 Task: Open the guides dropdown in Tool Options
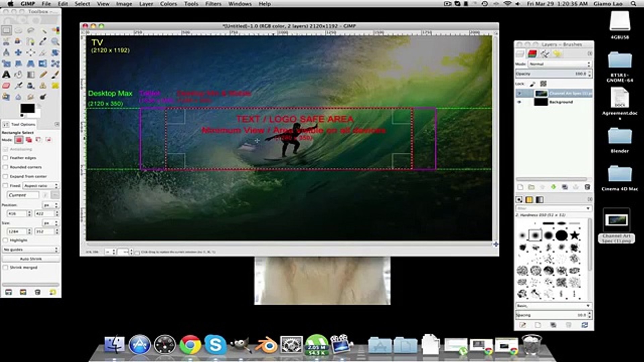(x=30, y=249)
